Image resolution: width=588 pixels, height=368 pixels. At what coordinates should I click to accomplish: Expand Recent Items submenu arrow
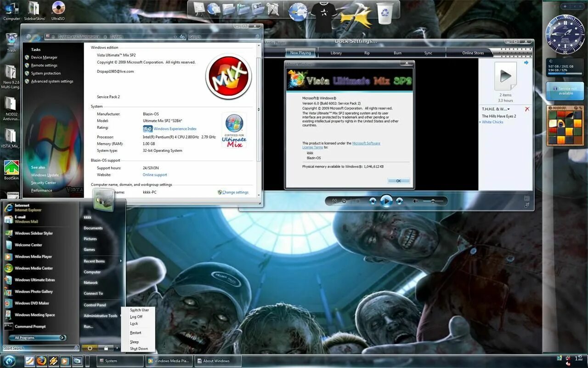121,261
